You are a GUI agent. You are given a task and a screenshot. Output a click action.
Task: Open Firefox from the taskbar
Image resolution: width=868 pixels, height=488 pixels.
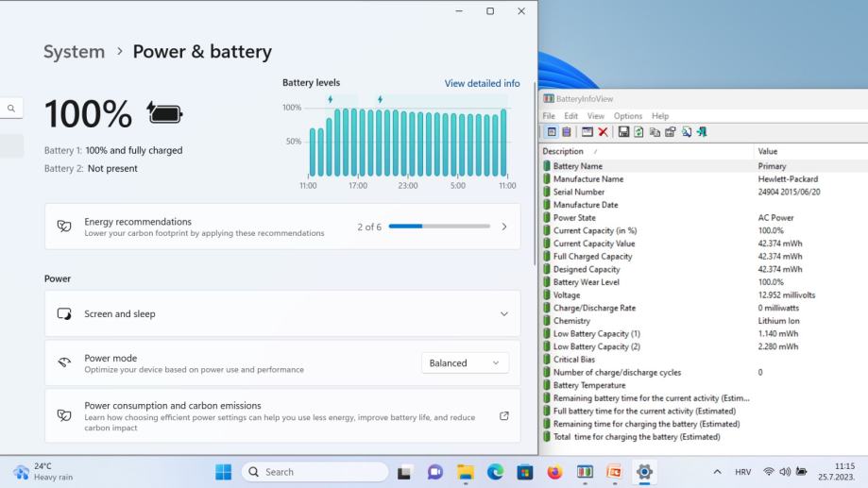(554, 472)
